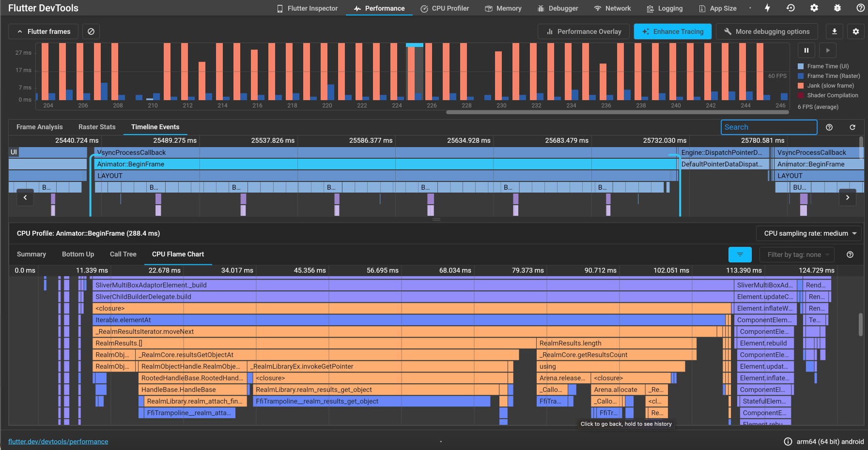This screenshot has width=868, height=450.
Task: Open the Flutter Inspector tab
Action: click(x=307, y=8)
